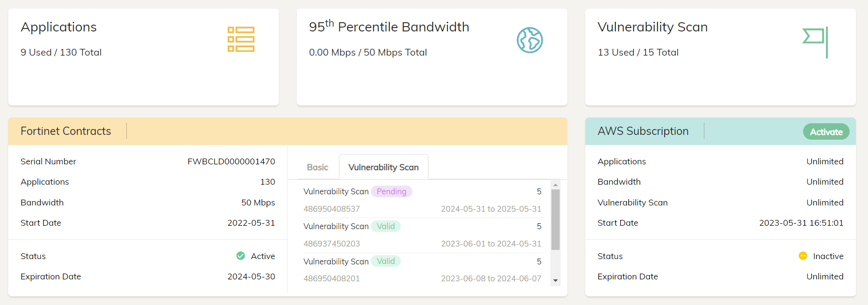Select the Unlimited value beside Bandwidth

click(x=825, y=182)
